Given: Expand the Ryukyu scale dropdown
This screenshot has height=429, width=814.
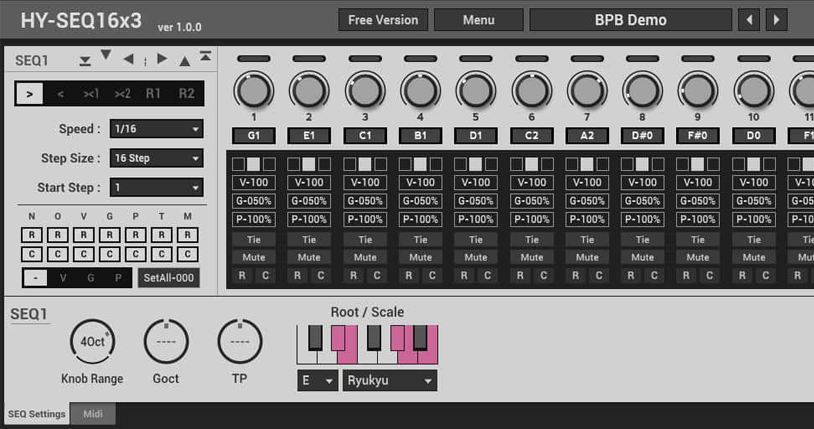Looking at the screenshot, I should 389,381.
